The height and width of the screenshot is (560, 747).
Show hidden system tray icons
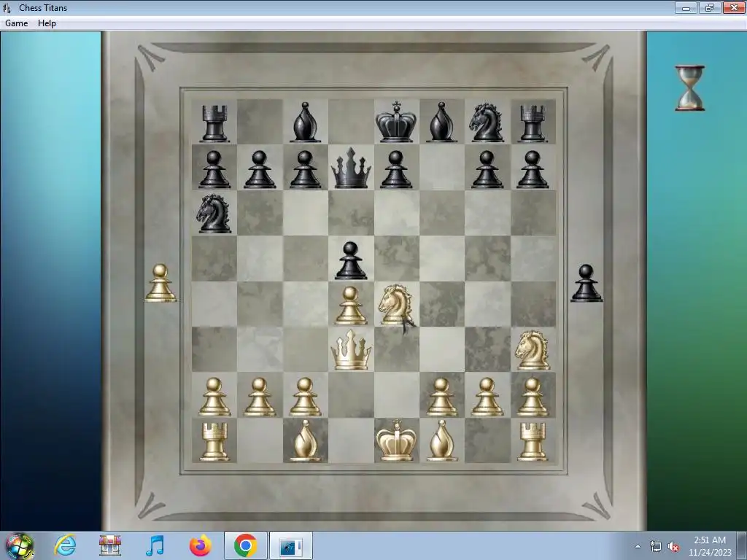[638, 546]
